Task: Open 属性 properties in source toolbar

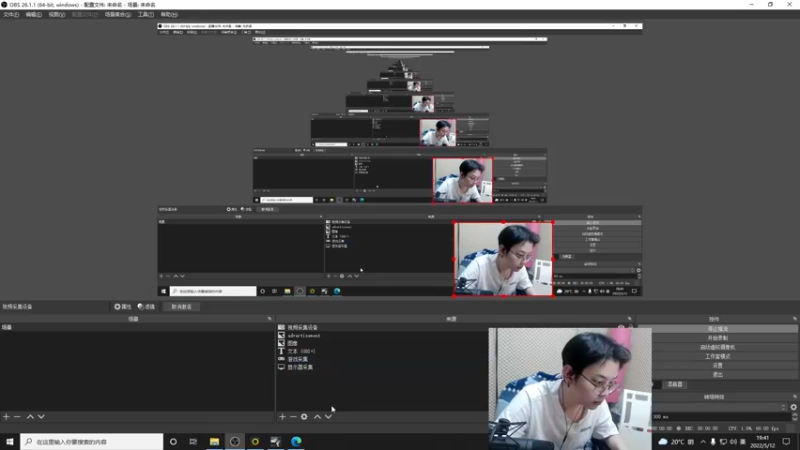Action: 123,307
